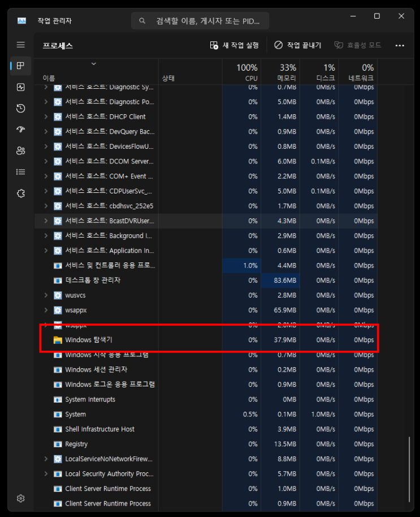Click the 효율성 모드 button

pyautogui.click(x=358, y=45)
